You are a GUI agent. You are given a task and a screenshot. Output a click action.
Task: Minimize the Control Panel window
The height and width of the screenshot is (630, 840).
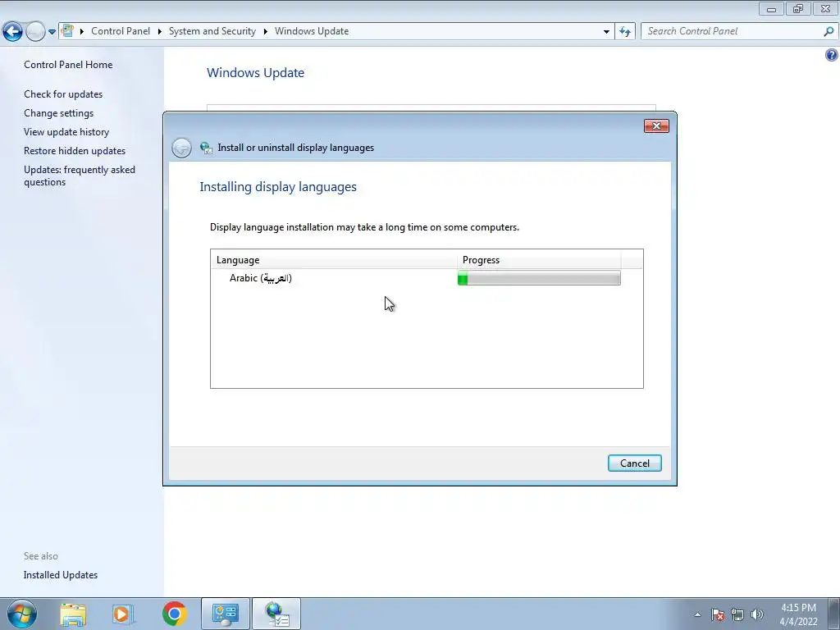(771, 8)
